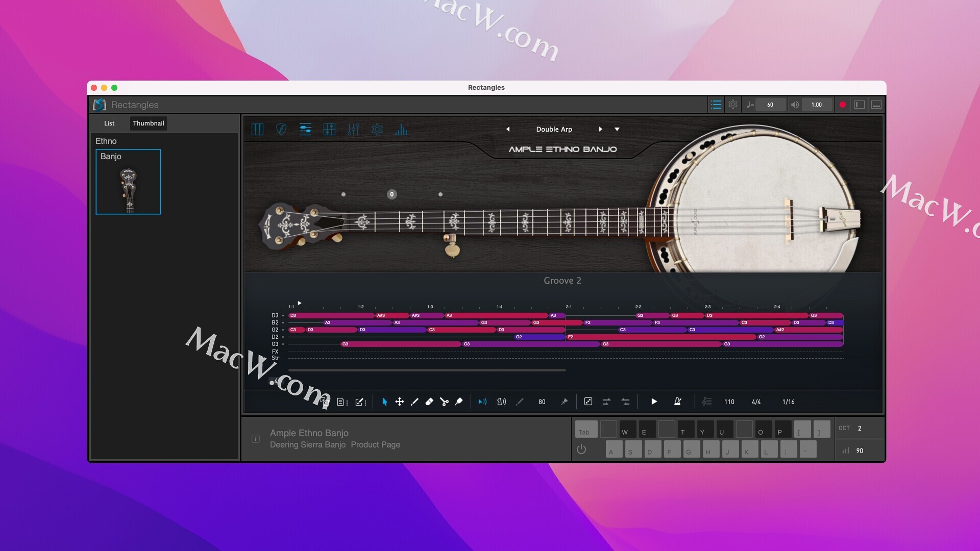Click the first swap arrows icon
This screenshot has height=551, width=980.
[x=606, y=402]
